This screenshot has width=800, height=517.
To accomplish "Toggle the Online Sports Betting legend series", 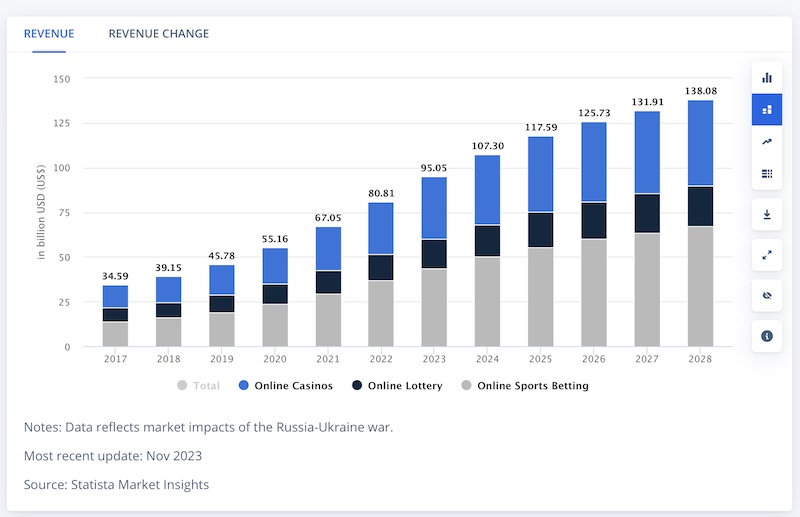I will tap(525, 385).
